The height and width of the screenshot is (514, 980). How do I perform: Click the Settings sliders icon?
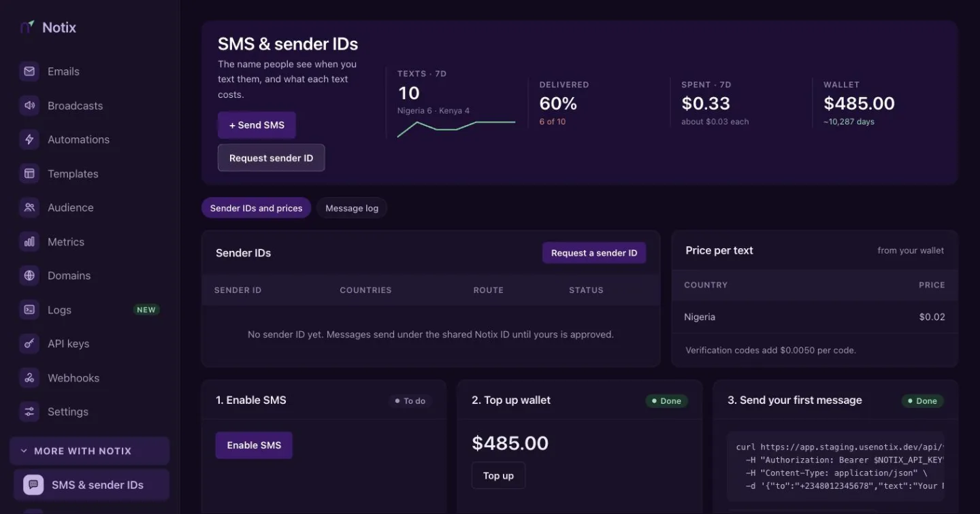tap(29, 411)
